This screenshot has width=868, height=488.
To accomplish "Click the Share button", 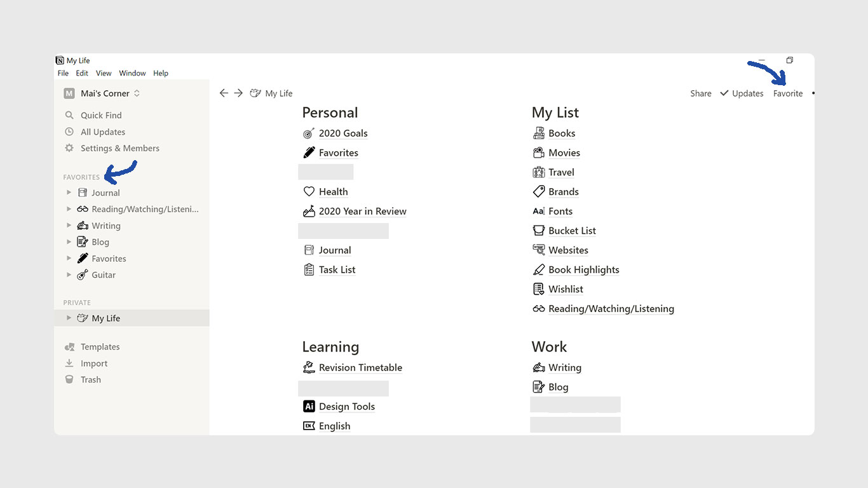I will click(701, 93).
